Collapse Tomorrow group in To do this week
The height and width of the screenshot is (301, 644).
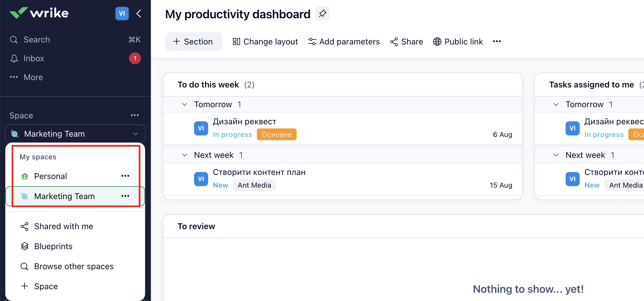(x=185, y=105)
